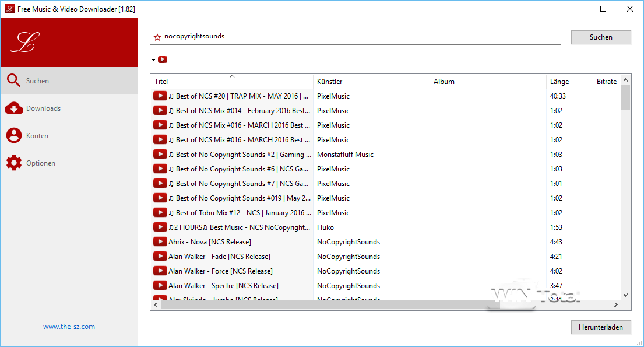Select Alan Walker - Spectre [NCS Release] title
The image size is (644, 347).
click(x=223, y=286)
